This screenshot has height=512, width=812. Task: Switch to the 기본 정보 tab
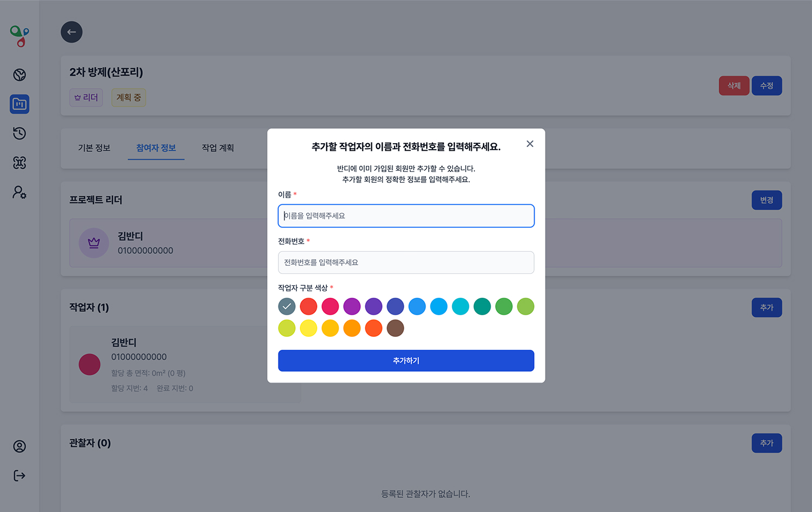(x=94, y=148)
